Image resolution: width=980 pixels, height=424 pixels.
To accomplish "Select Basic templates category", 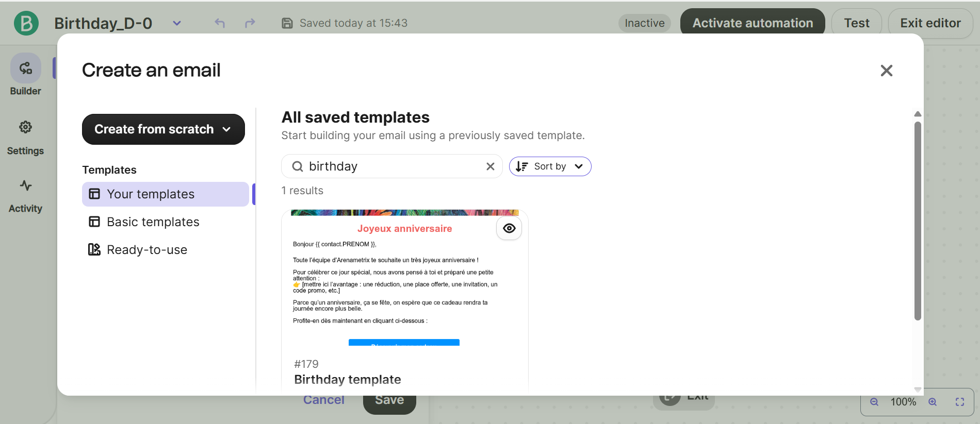I will [x=153, y=222].
